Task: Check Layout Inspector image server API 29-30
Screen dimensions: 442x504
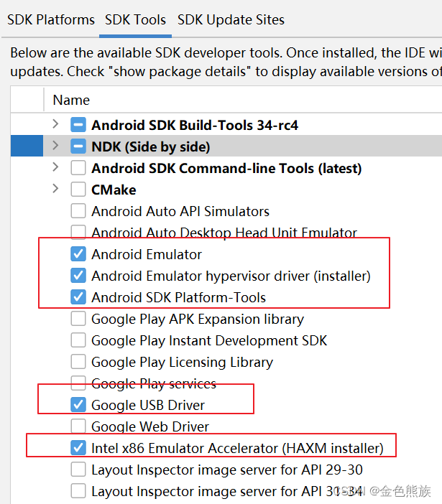Action: click(x=78, y=470)
